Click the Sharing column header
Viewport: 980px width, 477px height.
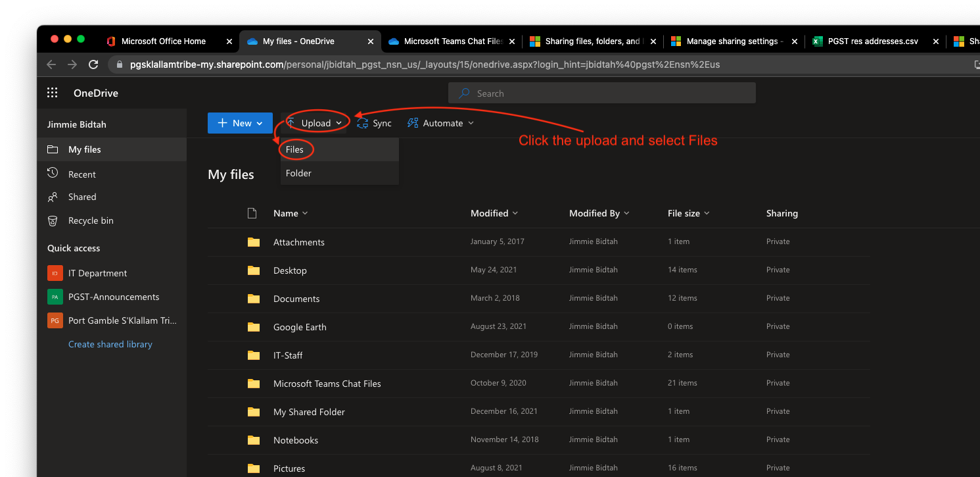pyautogui.click(x=782, y=213)
